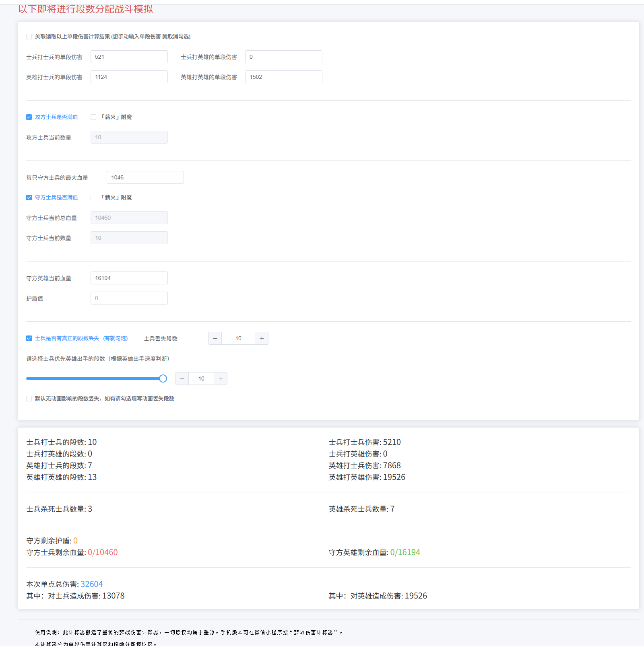Click 士兵杀死士兵数量: 3 result
Viewport: 644px width, 646px height.
point(59,509)
